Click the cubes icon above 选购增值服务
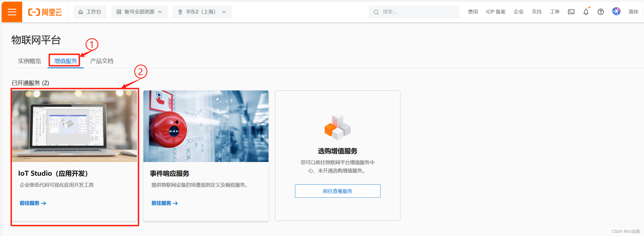Screen dimensions: 644x236 click(337, 126)
